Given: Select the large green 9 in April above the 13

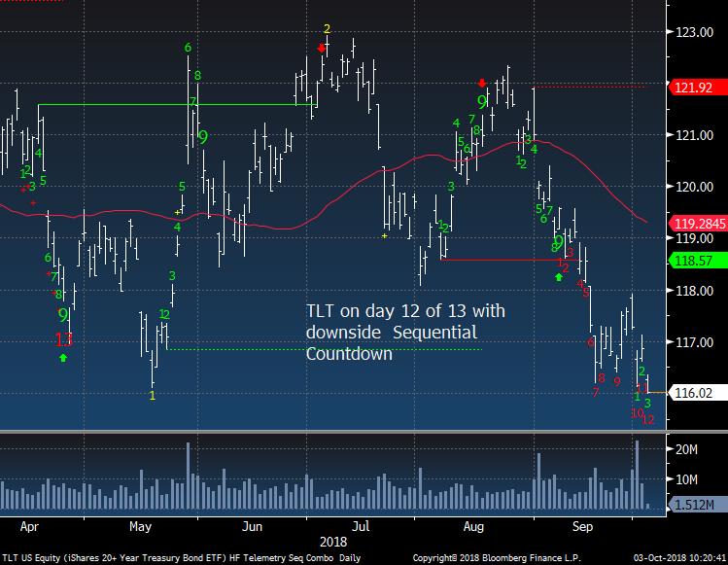Looking at the screenshot, I should click(x=63, y=315).
